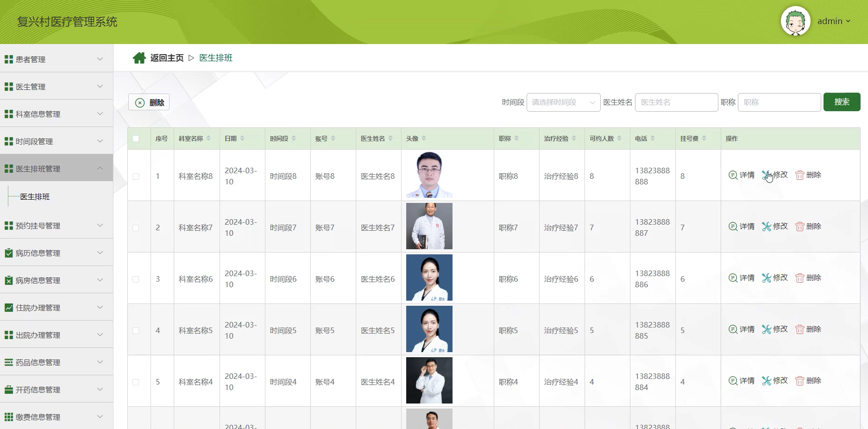Click the 医生排班 breadcrumb
Image resolution: width=868 pixels, height=429 pixels.
click(216, 58)
